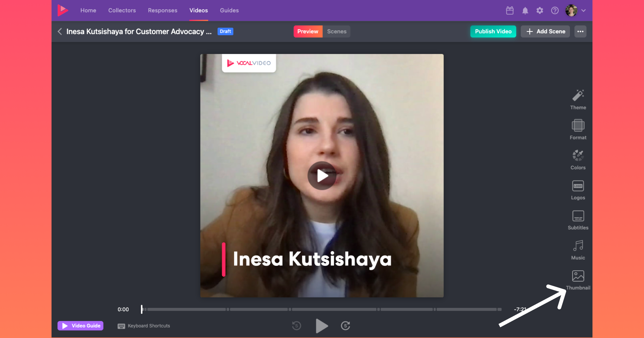Go to the Responses tab
This screenshot has height=338, width=644.
click(162, 10)
